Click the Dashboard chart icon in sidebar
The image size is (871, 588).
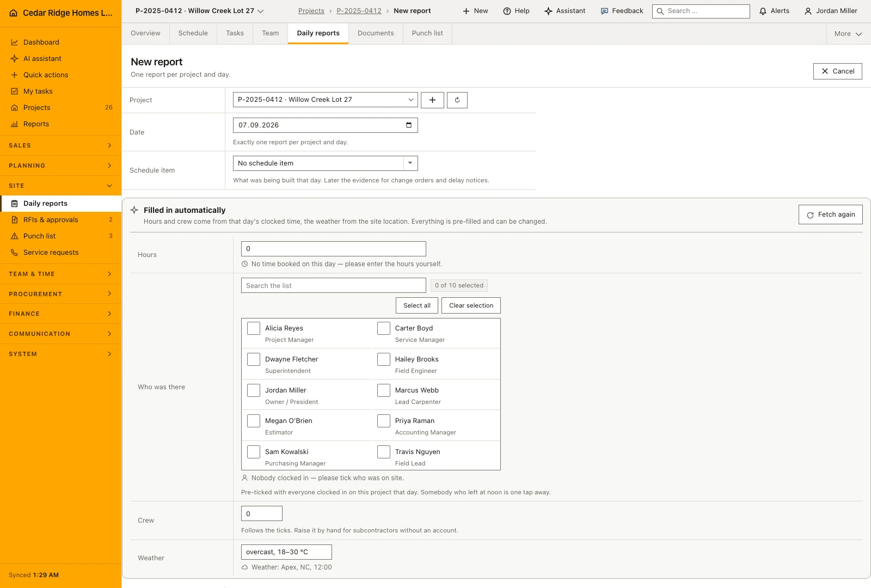point(15,42)
